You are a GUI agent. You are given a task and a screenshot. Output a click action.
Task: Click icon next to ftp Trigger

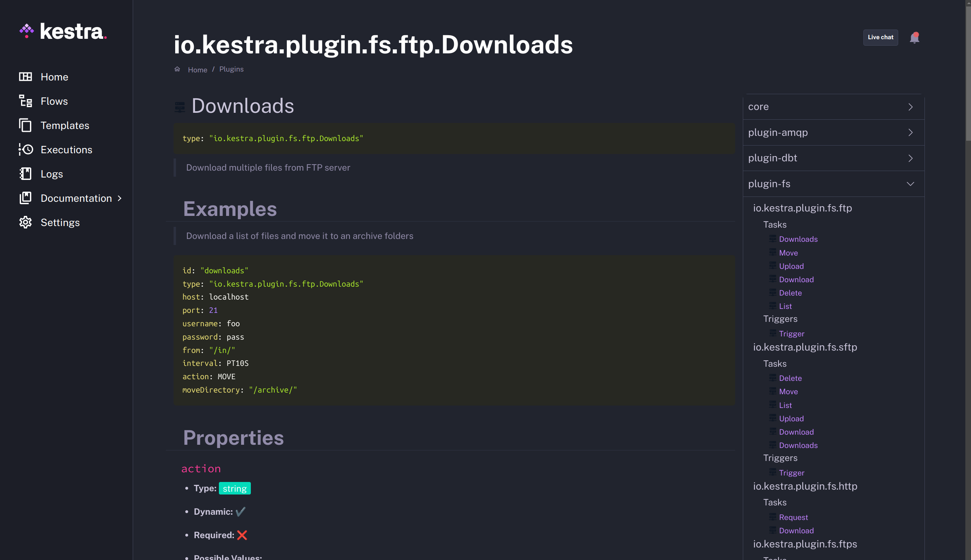tap(773, 333)
